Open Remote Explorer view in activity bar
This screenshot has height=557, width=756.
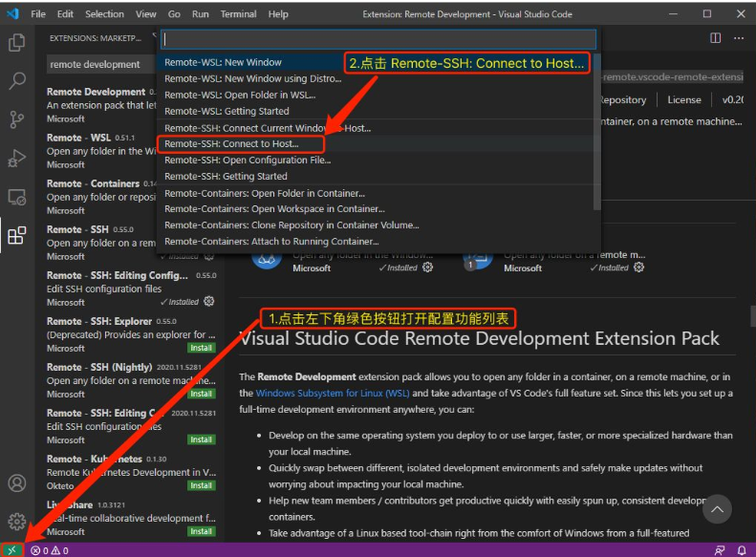17,197
